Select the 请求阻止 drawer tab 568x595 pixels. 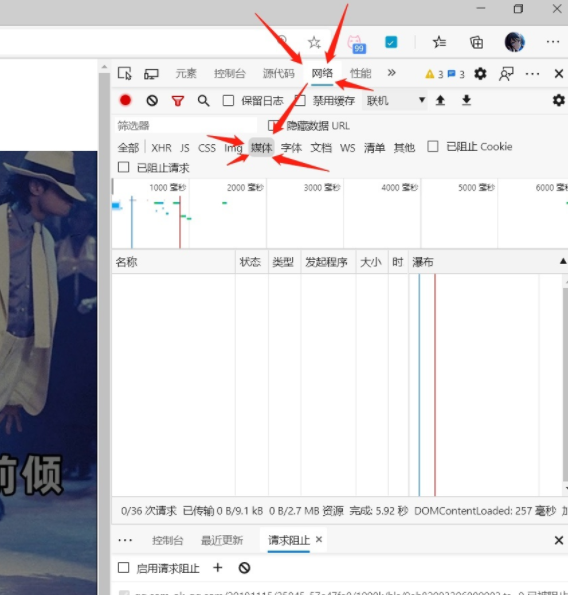[x=289, y=540]
